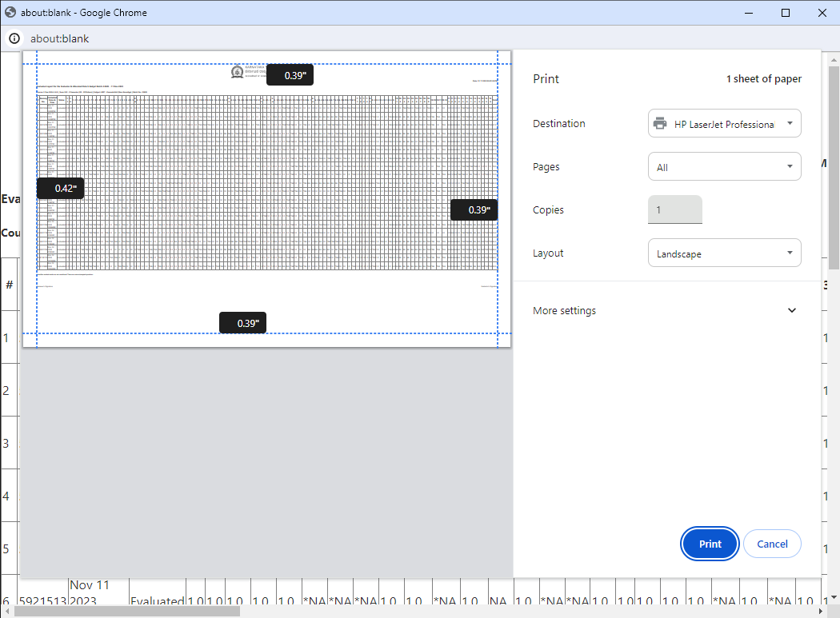Open the Destination printer dropdown arrow
This screenshot has width=840, height=618.
(790, 124)
